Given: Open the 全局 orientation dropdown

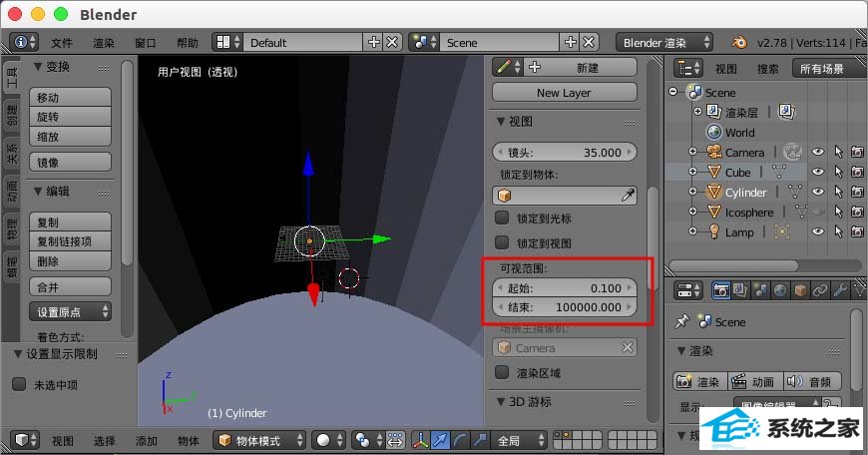Looking at the screenshot, I should (x=519, y=441).
